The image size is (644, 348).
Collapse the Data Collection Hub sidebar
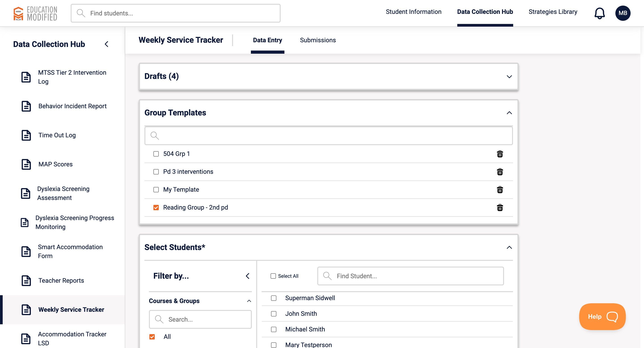[x=106, y=44]
